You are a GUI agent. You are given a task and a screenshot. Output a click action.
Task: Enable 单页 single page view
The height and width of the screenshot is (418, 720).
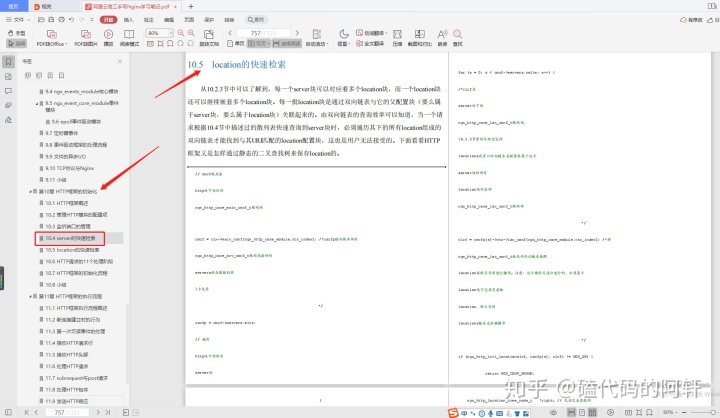tap(236, 44)
